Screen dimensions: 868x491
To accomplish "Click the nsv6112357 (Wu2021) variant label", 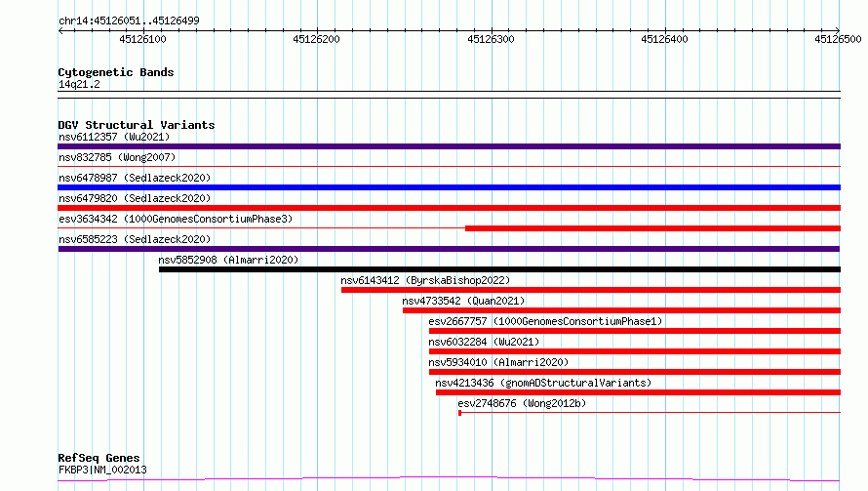I will point(114,137).
